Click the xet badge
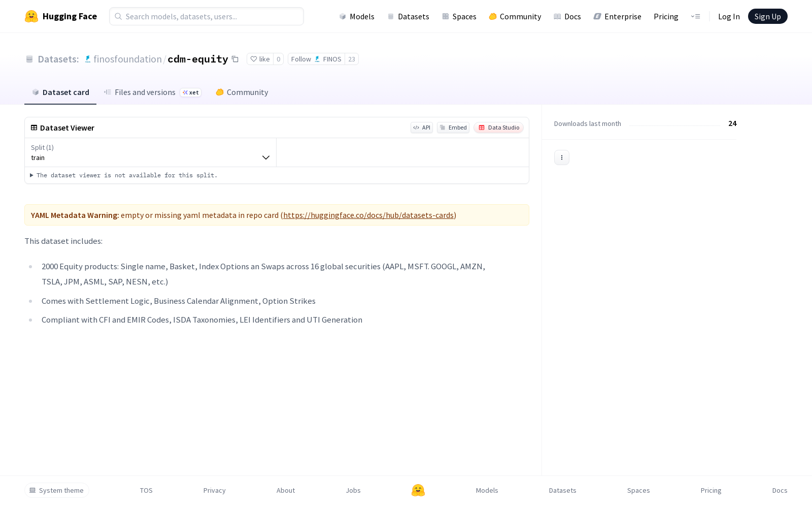The width and height of the screenshot is (812, 508). coord(191,92)
